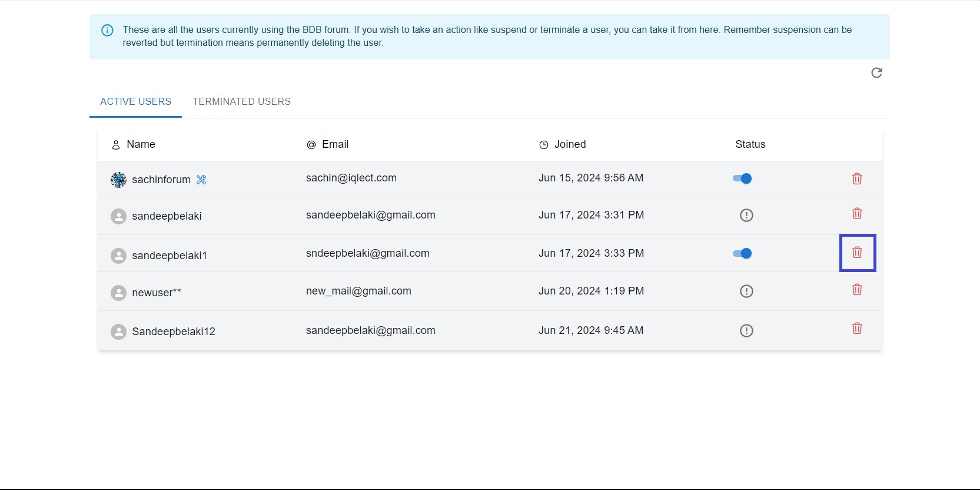Viewport: 980px width, 490px height.
Task: Click sachinforum's avatar image
Action: (x=118, y=180)
